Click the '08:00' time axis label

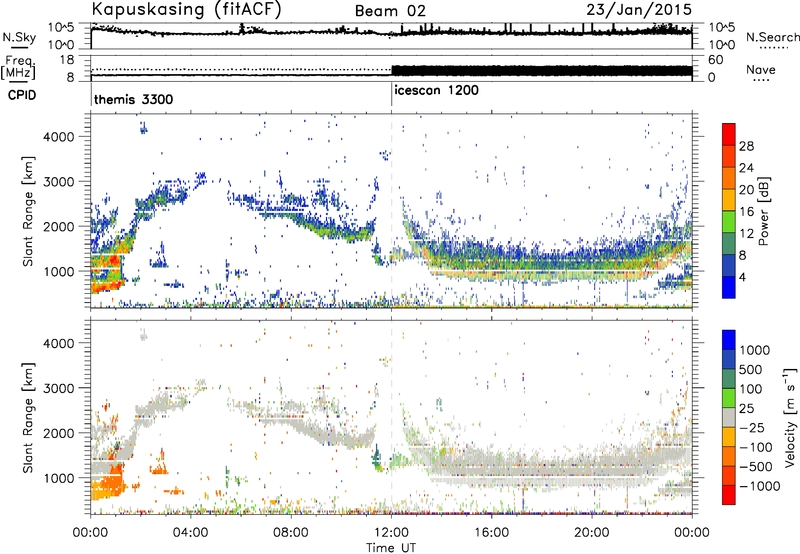(x=291, y=533)
